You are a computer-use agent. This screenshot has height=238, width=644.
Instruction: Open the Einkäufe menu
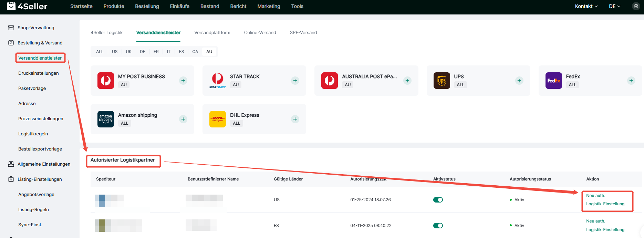tap(179, 6)
